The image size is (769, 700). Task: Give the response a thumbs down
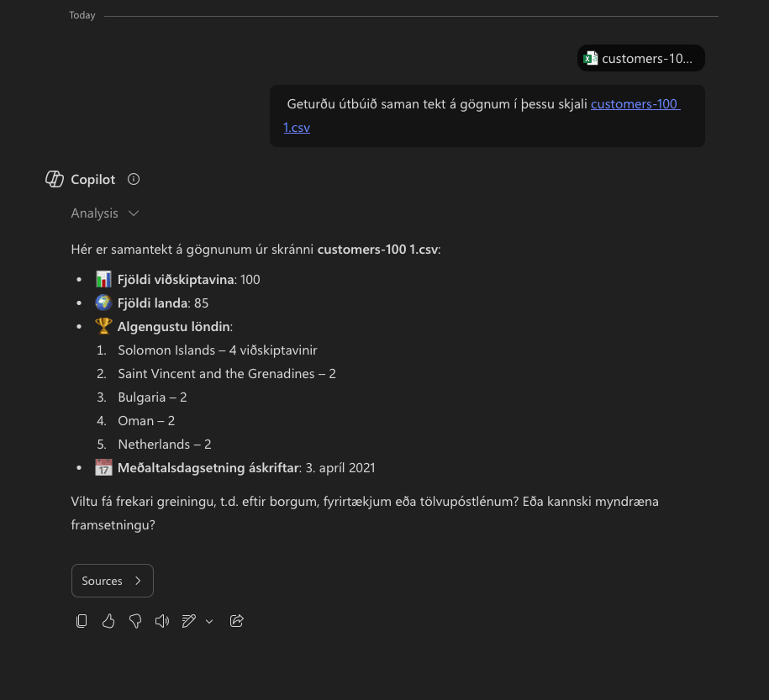click(x=134, y=620)
